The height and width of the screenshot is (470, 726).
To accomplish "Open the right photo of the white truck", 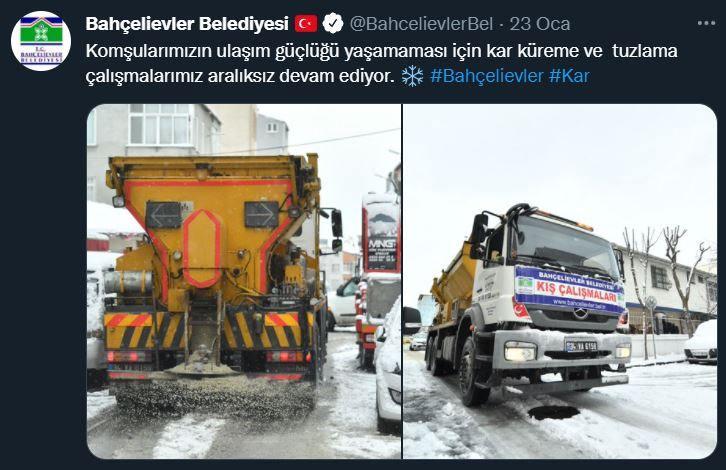I will [560, 281].
